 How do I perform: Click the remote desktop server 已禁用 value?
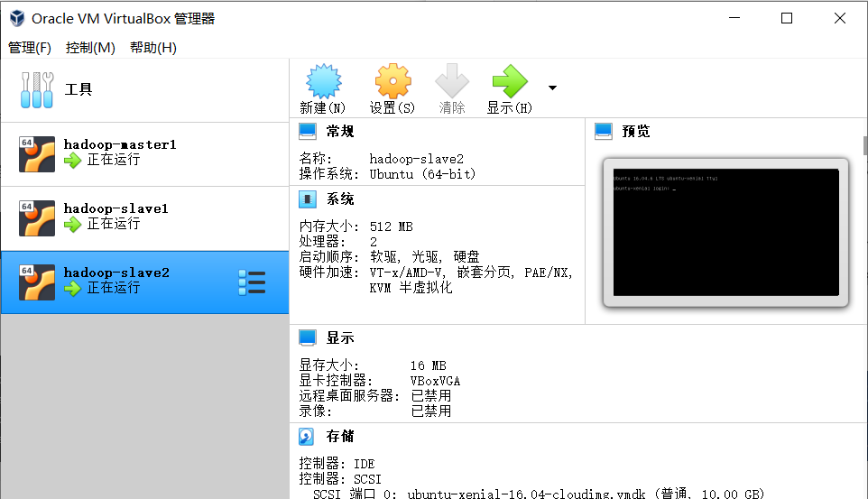click(x=430, y=395)
